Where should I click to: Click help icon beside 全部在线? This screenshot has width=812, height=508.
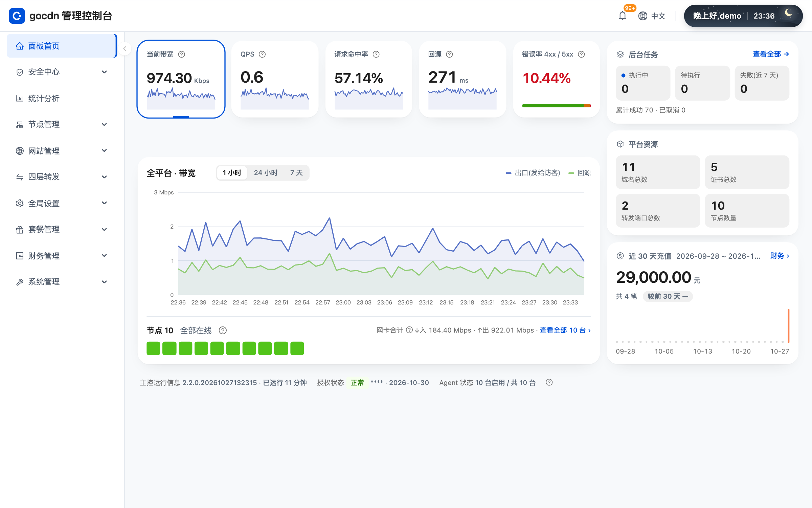(x=223, y=330)
